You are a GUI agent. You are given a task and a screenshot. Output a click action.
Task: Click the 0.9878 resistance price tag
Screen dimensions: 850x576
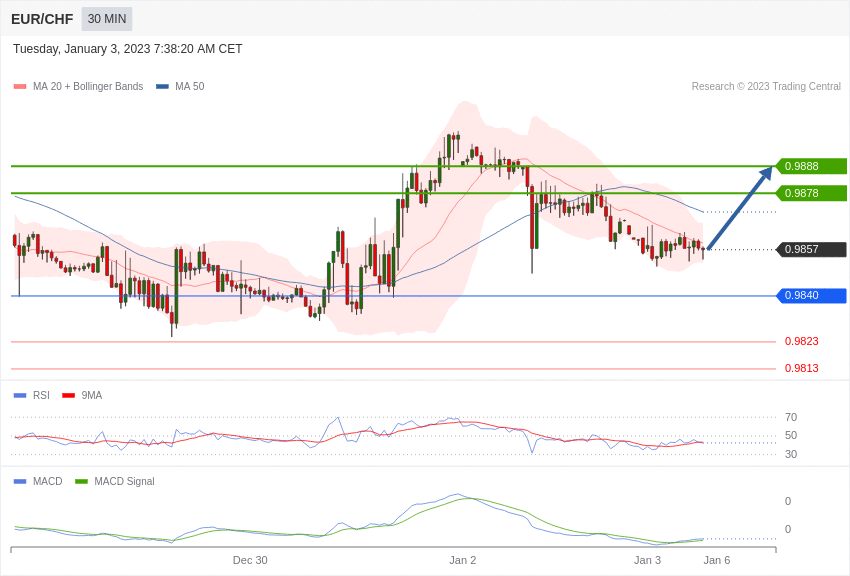(x=812, y=193)
